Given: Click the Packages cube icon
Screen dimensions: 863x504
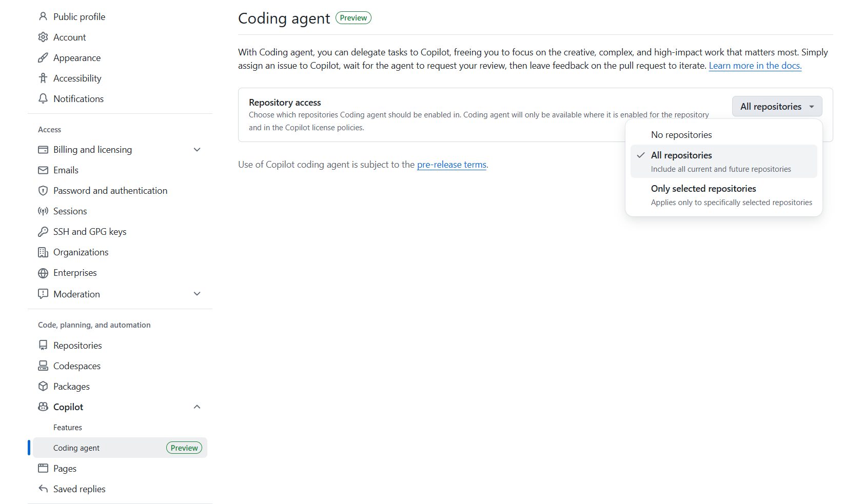Looking at the screenshot, I should click(x=43, y=386).
